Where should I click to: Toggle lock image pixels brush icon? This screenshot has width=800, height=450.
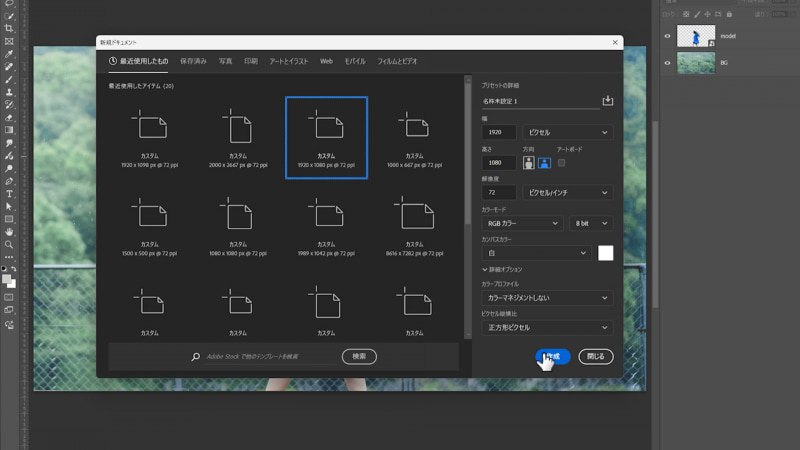[x=697, y=14]
